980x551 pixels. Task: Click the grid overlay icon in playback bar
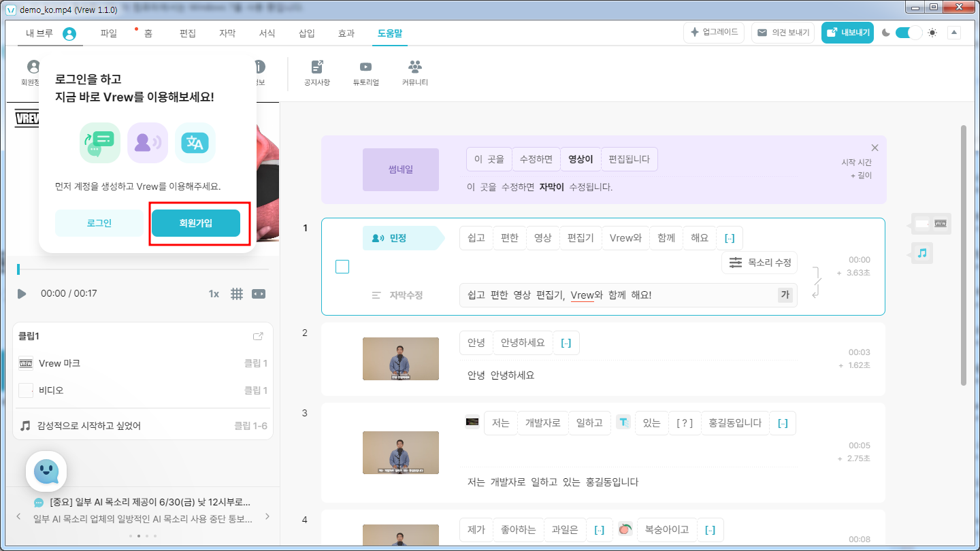click(x=237, y=293)
